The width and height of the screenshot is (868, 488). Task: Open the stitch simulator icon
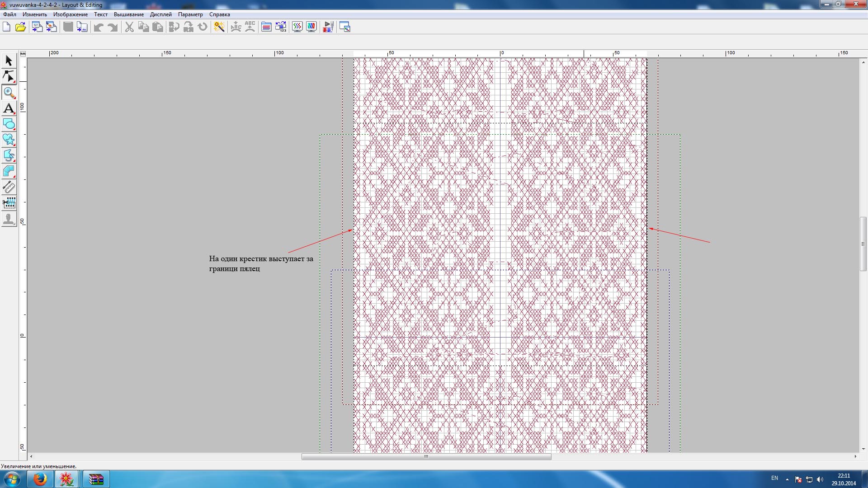328,27
